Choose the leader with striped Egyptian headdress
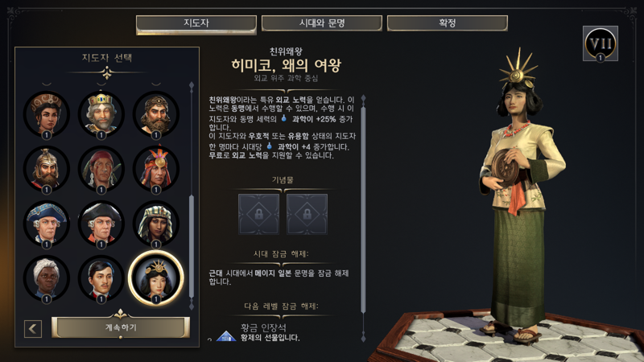Image resolution: width=644 pixels, height=362 pixels. click(x=155, y=224)
